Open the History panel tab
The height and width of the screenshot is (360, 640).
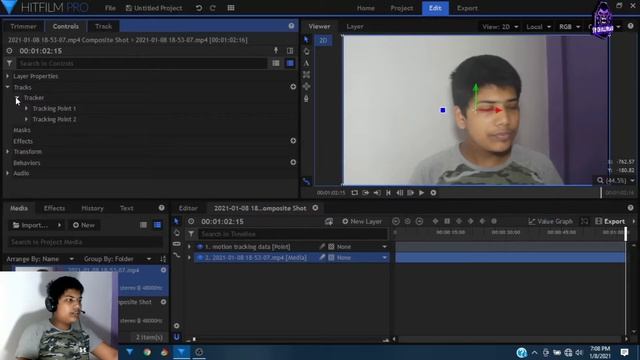92,208
